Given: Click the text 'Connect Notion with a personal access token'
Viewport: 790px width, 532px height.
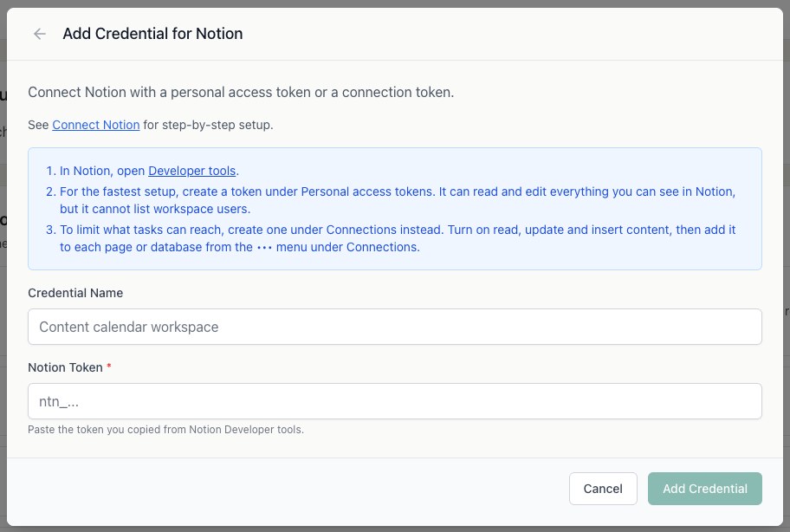Looking at the screenshot, I should pos(241,93).
